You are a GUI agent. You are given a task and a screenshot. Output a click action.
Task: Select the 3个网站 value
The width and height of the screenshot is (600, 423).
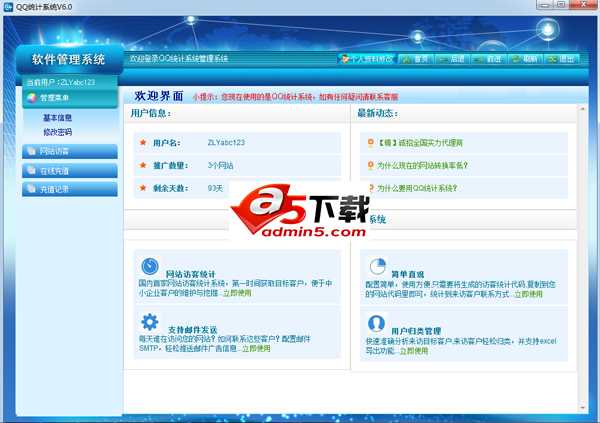220,166
